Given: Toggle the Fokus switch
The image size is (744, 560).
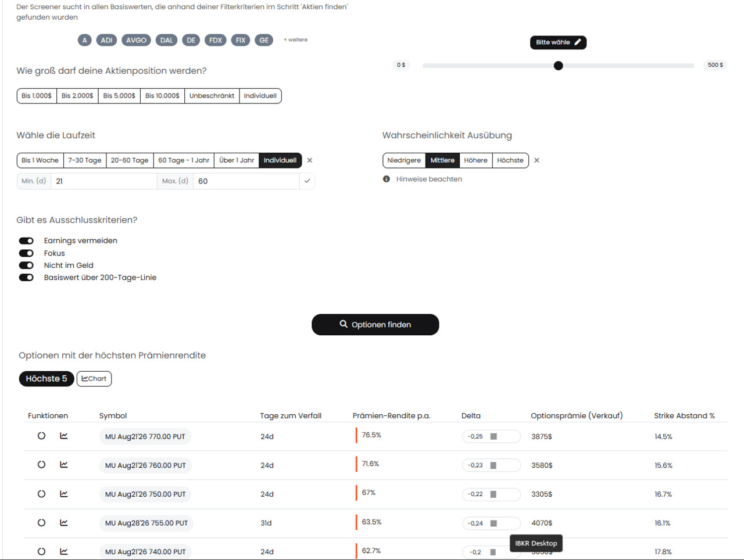Looking at the screenshot, I should tap(26, 253).
